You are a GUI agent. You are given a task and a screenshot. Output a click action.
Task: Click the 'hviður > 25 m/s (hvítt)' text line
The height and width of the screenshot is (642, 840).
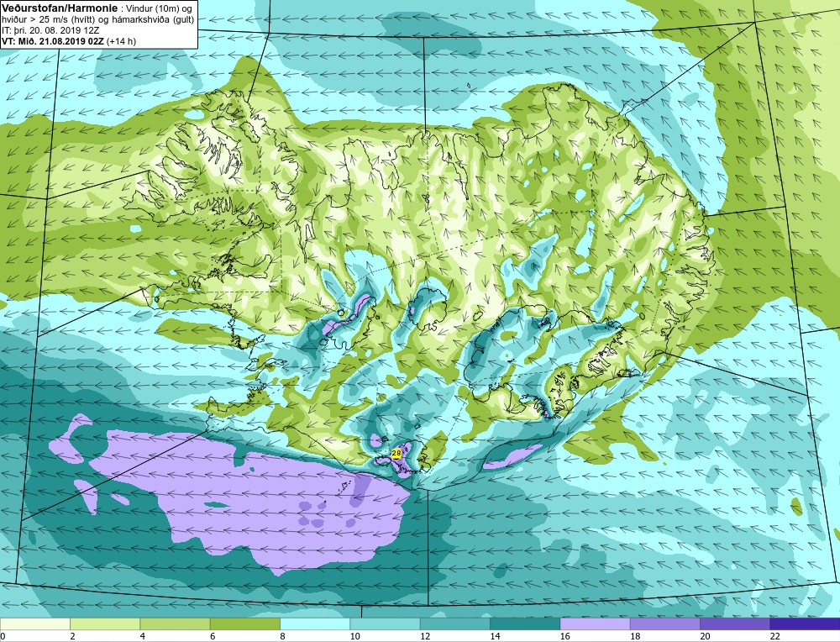coord(49,20)
